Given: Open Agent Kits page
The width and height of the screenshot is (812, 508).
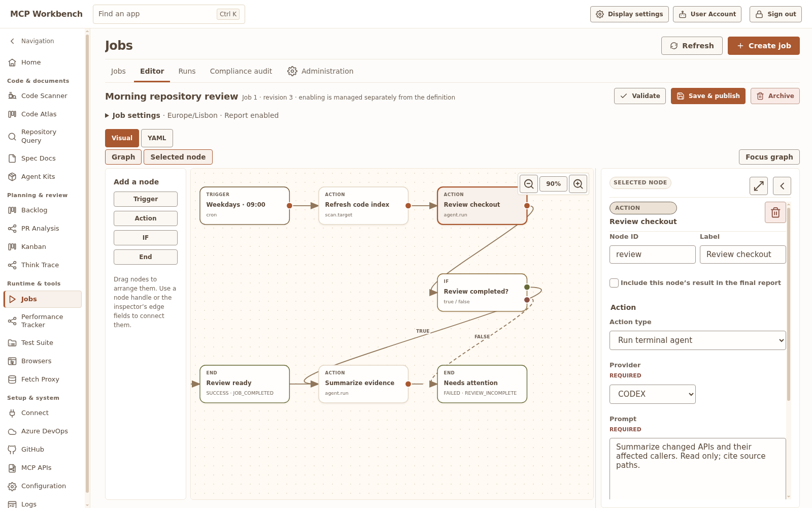Looking at the screenshot, I should coord(43,177).
